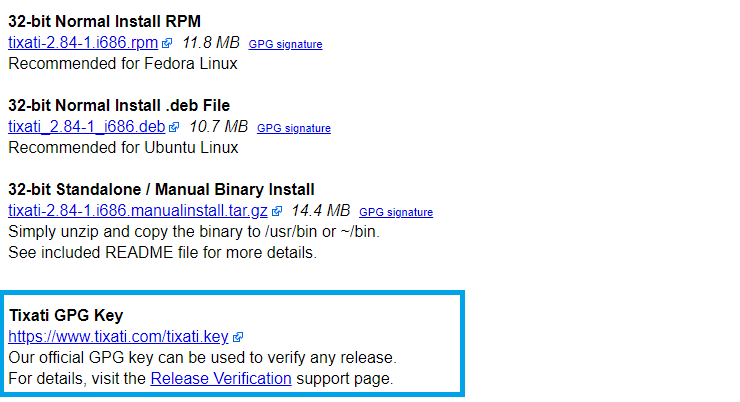Click the "Recommended for Fedora Linux" text
The height and width of the screenshot is (402, 740).
pyautogui.click(x=122, y=63)
